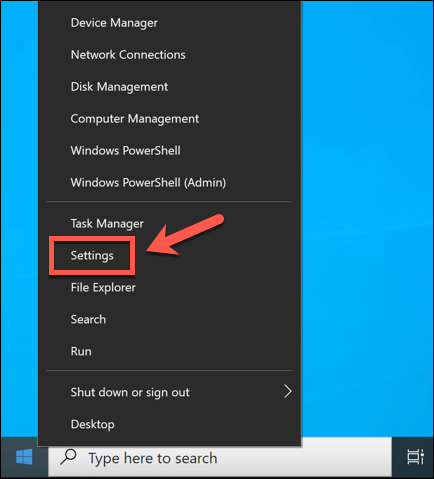The width and height of the screenshot is (434, 479).
Task: Launch Computer Management
Action: pyautogui.click(x=135, y=119)
